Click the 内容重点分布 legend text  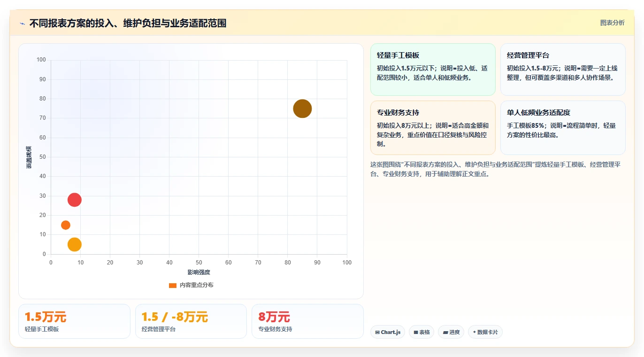pos(196,285)
